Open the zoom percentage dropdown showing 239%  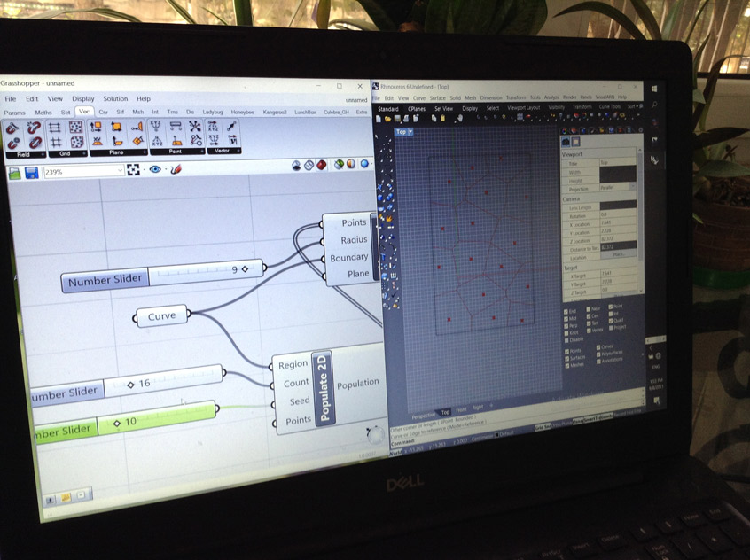pos(120,171)
